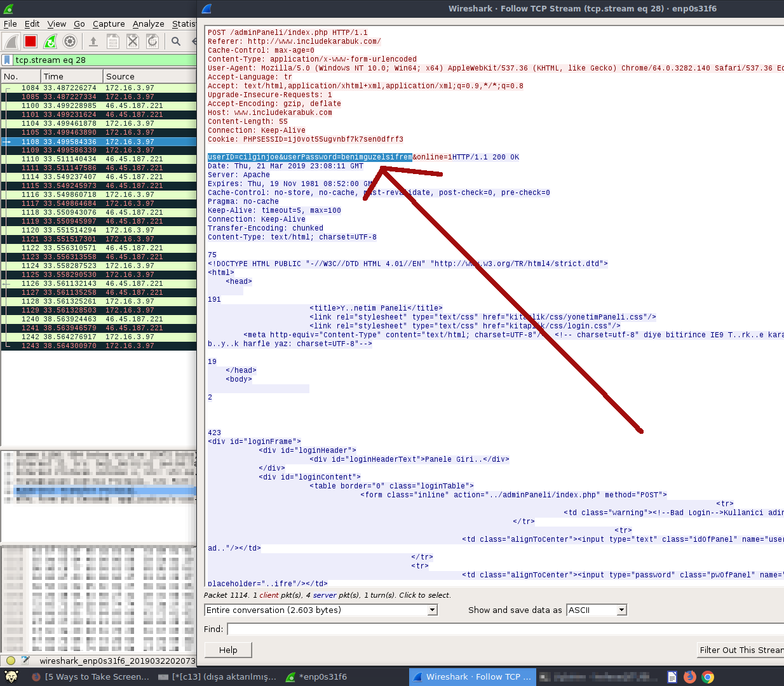Click the Help button
This screenshot has width=784, height=686.
228,650
